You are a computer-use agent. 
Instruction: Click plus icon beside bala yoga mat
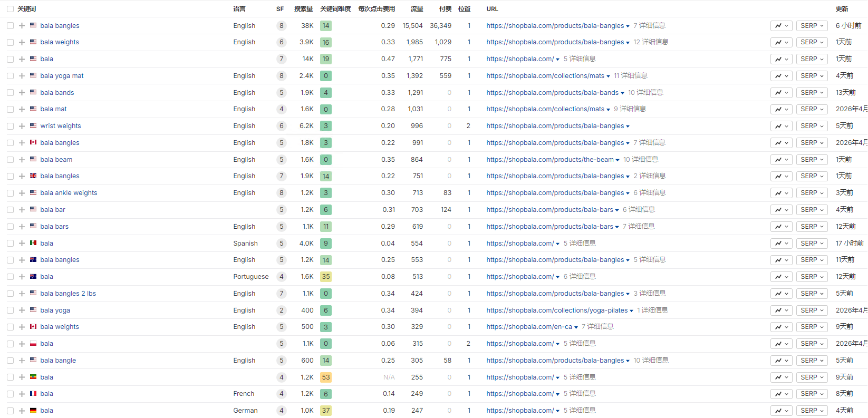point(22,76)
